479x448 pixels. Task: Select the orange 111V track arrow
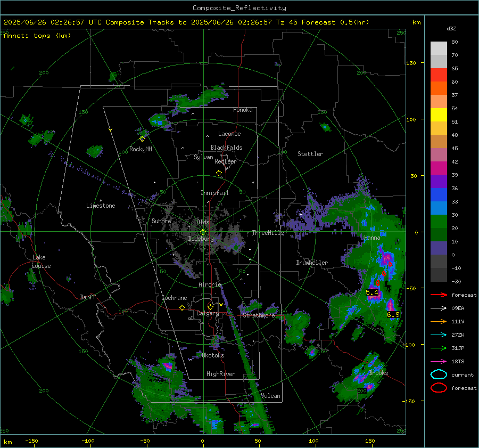point(439,321)
